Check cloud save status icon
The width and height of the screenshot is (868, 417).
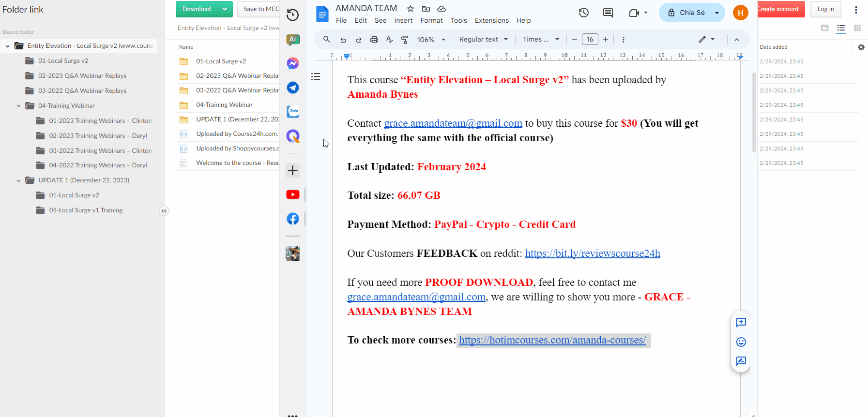[442, 9]
